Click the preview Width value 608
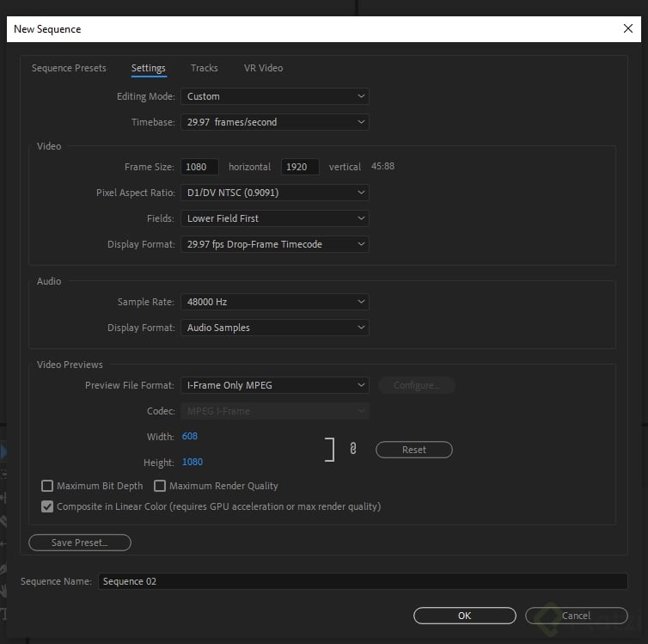 [x=190, y=437]
